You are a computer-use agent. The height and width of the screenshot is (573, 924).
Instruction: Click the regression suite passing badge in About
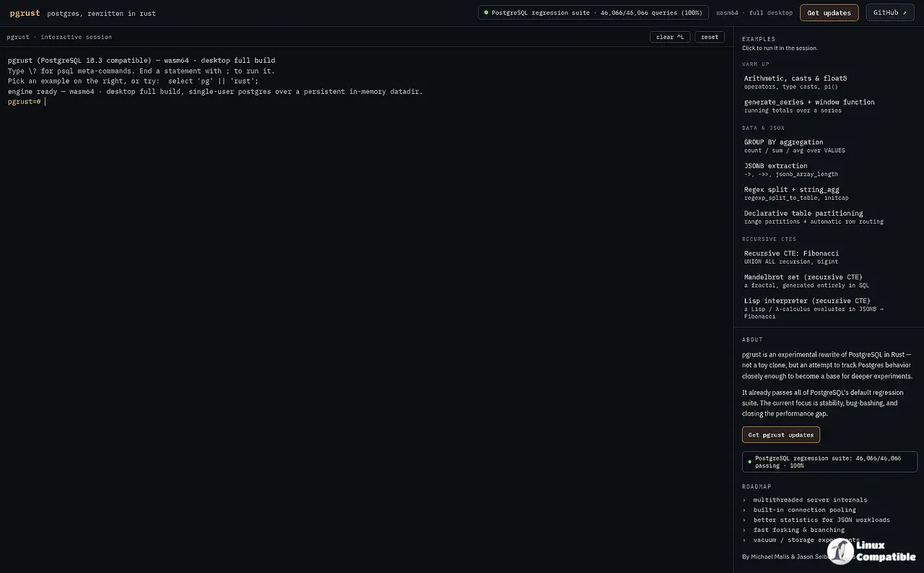click(x=829, y=462)
